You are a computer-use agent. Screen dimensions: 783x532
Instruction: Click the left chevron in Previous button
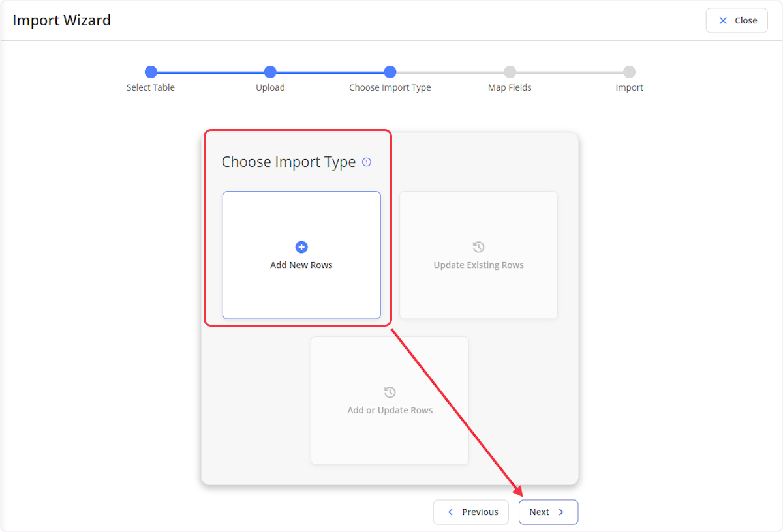(x=450, y=512)
